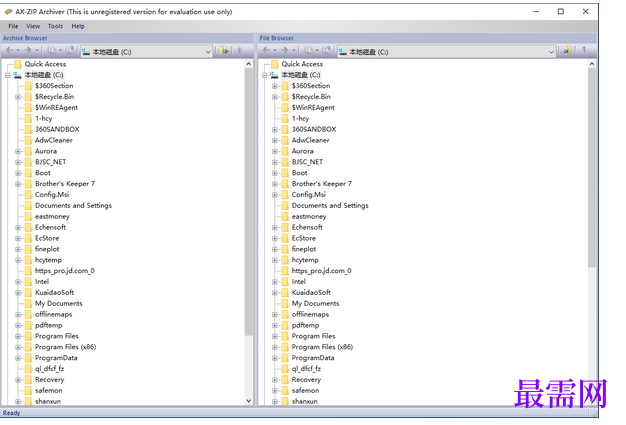Open the Tools menu
Screen dimensions: 626x425
click(55, 26)
